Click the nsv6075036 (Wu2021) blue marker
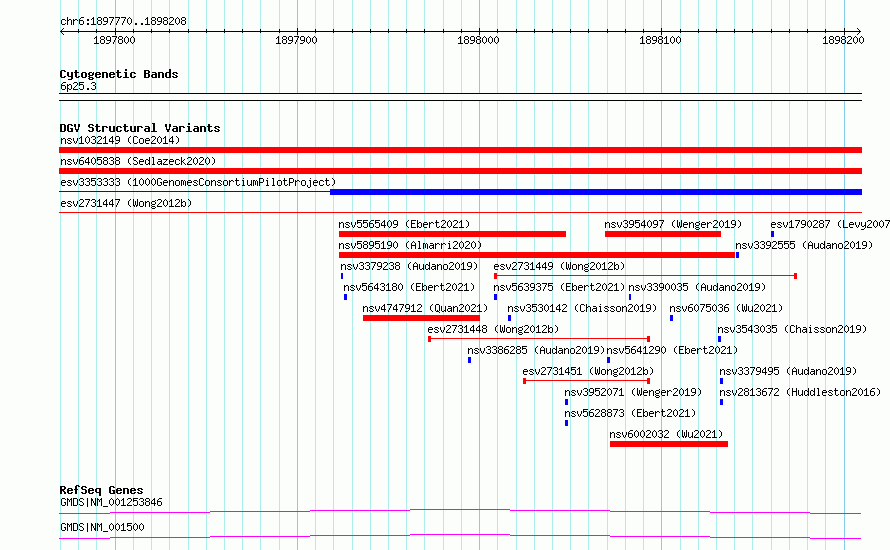Screen dimensions: 890x550 (x=671, y=318)
